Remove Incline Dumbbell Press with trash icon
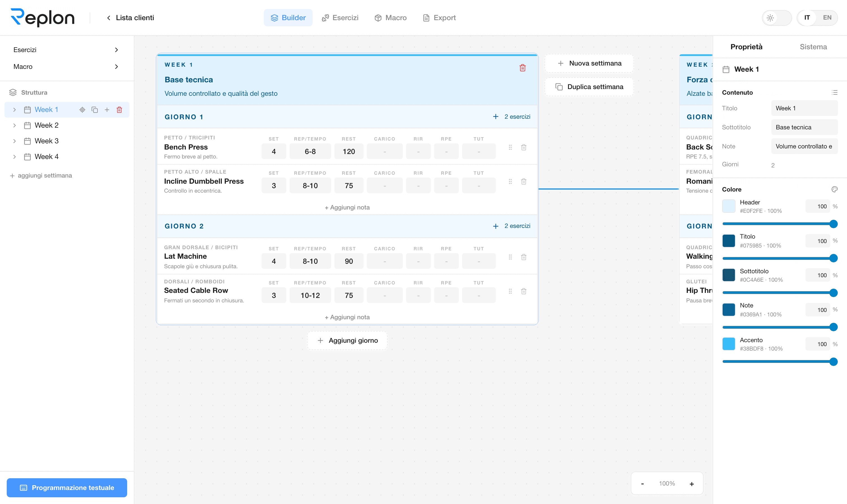This screenshot has height=504, width=847. tap(523, 181)
